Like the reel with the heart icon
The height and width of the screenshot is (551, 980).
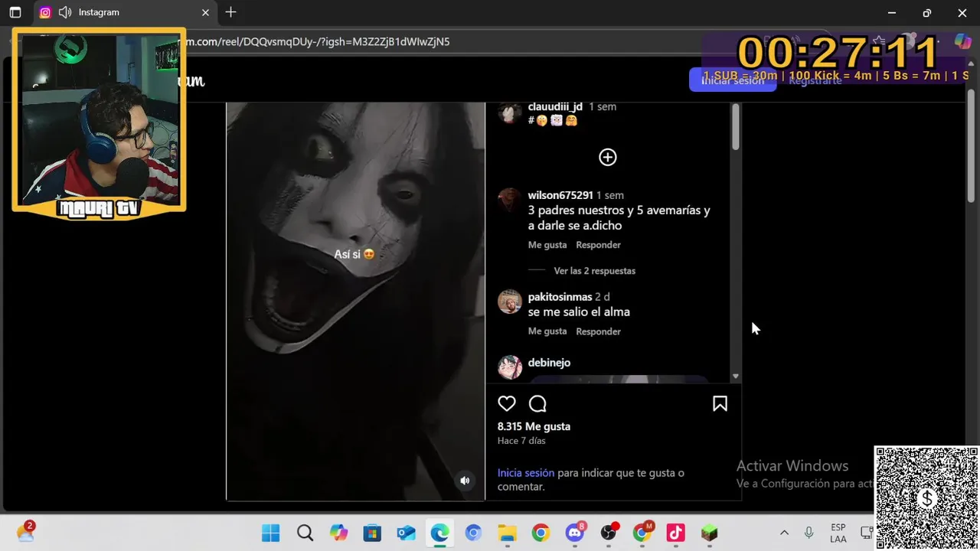[507, 403]
